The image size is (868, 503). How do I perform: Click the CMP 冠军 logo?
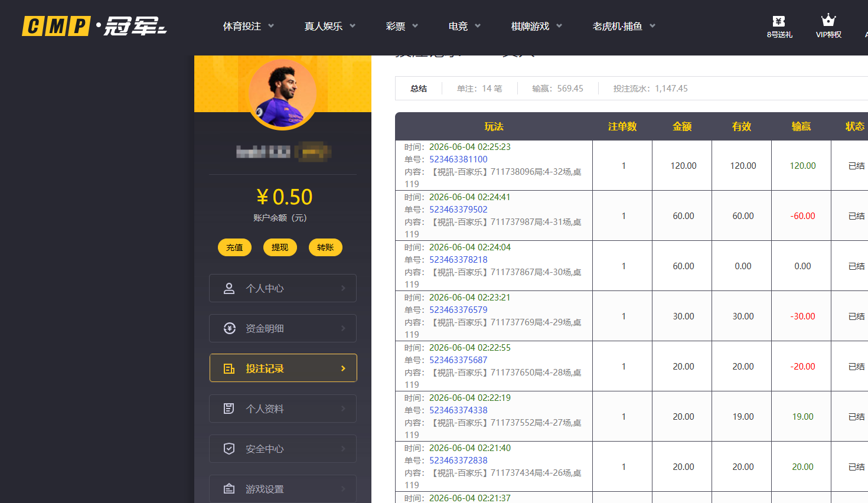point(94,26)
